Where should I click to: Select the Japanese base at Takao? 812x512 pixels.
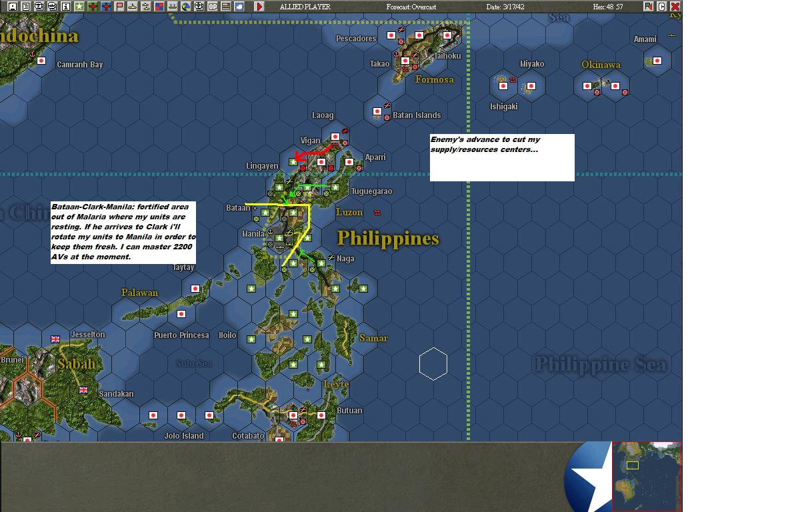tap(405, 61)
